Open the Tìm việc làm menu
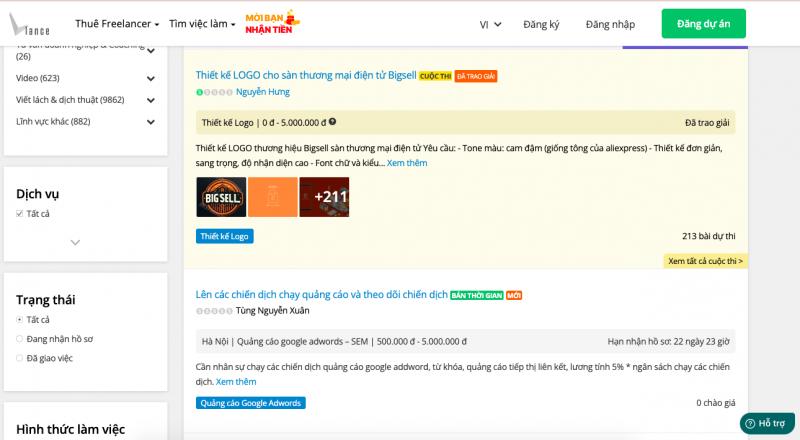Screen dimensions: 800x440 pos(202,23)
